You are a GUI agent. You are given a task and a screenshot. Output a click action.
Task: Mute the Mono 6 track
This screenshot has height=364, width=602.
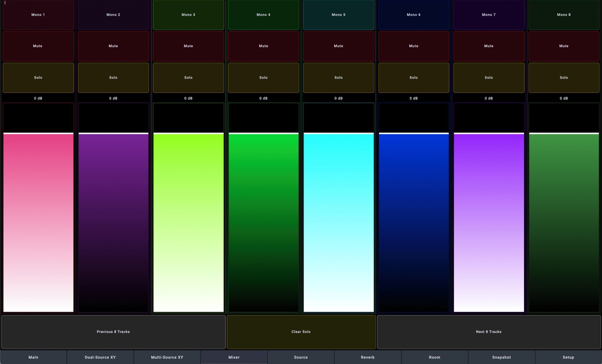(414, 46)
